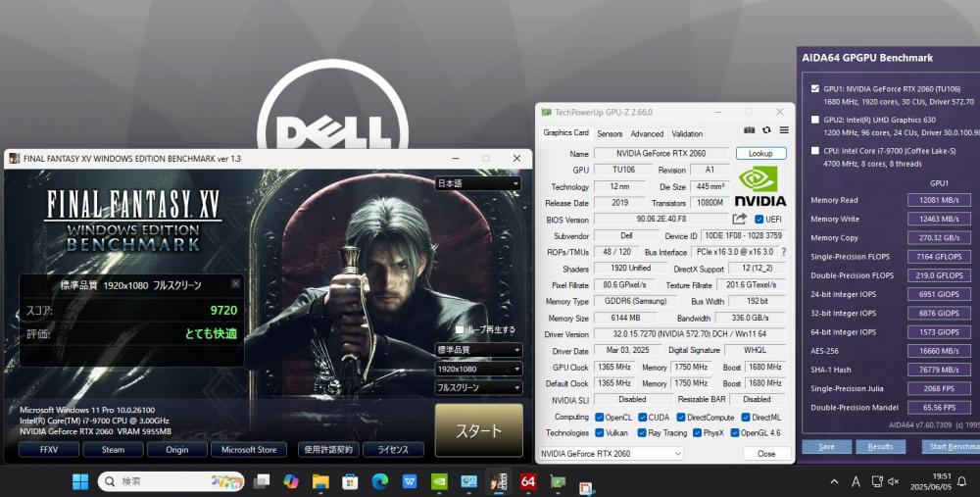Click the BIOS Version value 90.06.2E.40.F8
980x497 pixels.
pyautogui.click(x=661, y=220)
